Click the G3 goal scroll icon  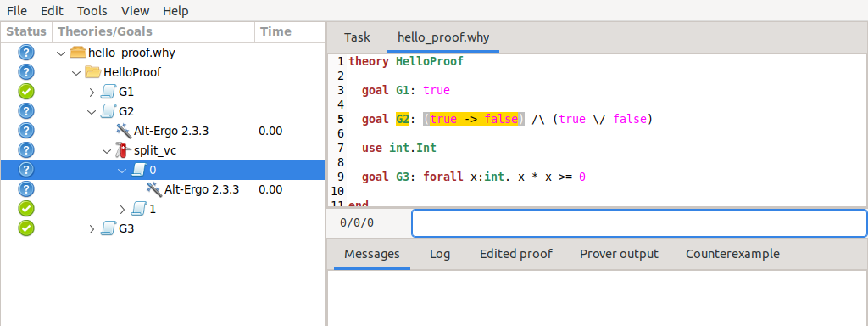108,228
